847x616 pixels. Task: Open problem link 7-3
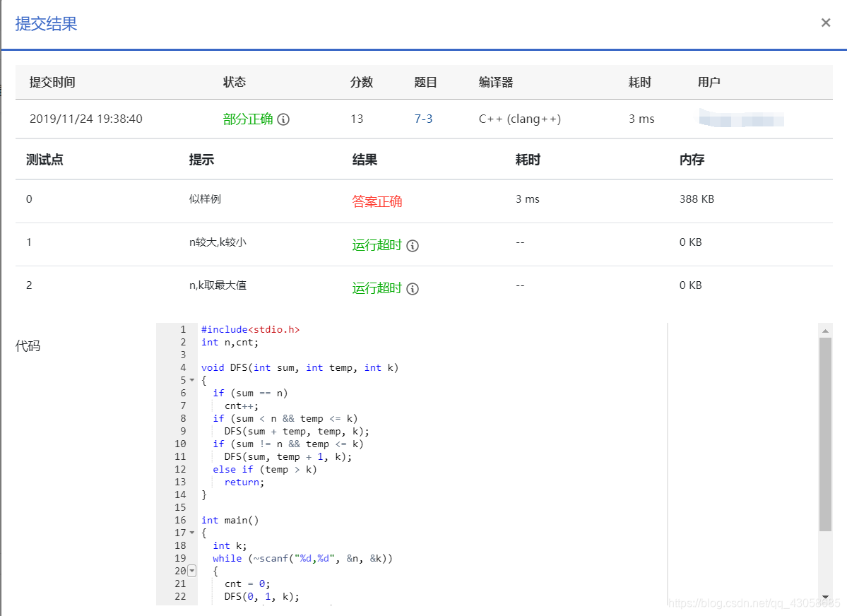(x=423, y=119)
